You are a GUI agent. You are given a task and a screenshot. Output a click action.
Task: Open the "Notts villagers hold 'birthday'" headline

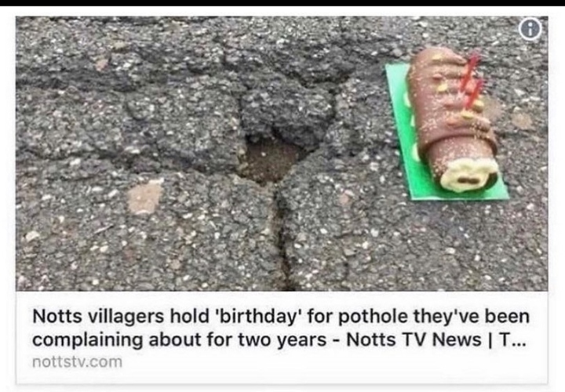(x=281, y=328)
